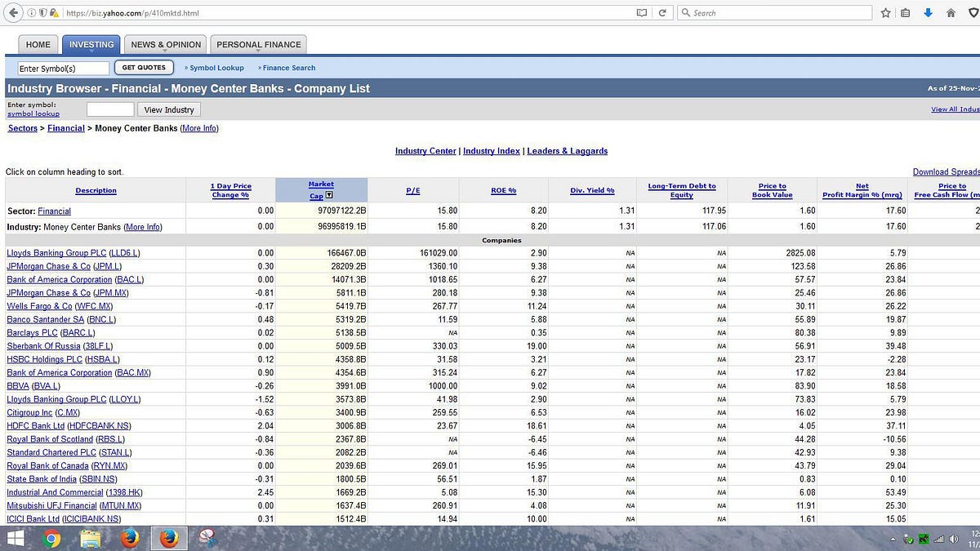Open File Explorer from the taskbar
Screen dimensions: 980x551
[91, 538]
